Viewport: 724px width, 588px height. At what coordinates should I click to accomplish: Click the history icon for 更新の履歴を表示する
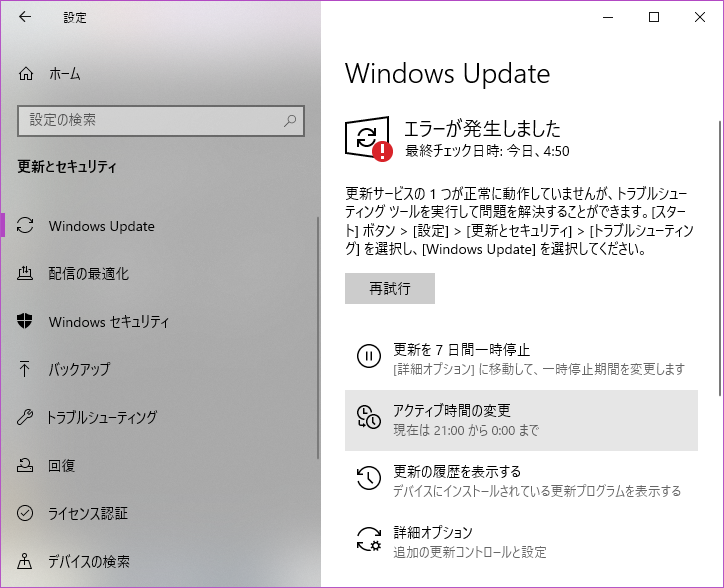pyautogui.click(x=368, y=478)
